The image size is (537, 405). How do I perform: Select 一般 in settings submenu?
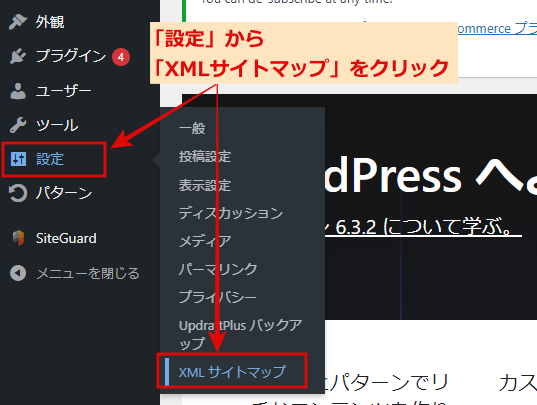coord(192,128)
